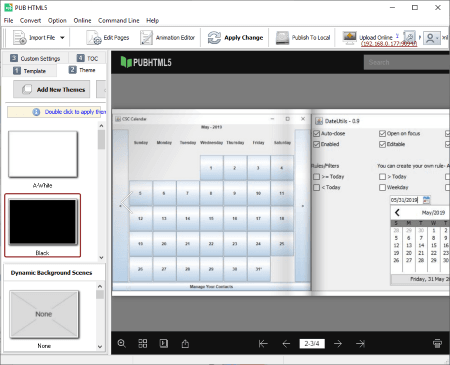Image resolution: width=450 pixels, height=365 pixels.
Task: Click day 31 in CSC Calendar
Action: [258, 269]
